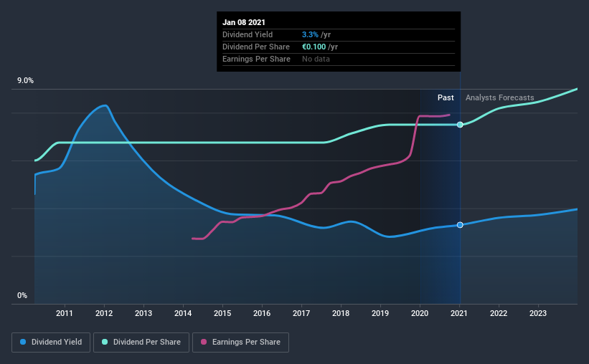Click the 2022 x-axis label
Image resolution: width=589 pixels, height=364 pixels.
coord(499,313)
